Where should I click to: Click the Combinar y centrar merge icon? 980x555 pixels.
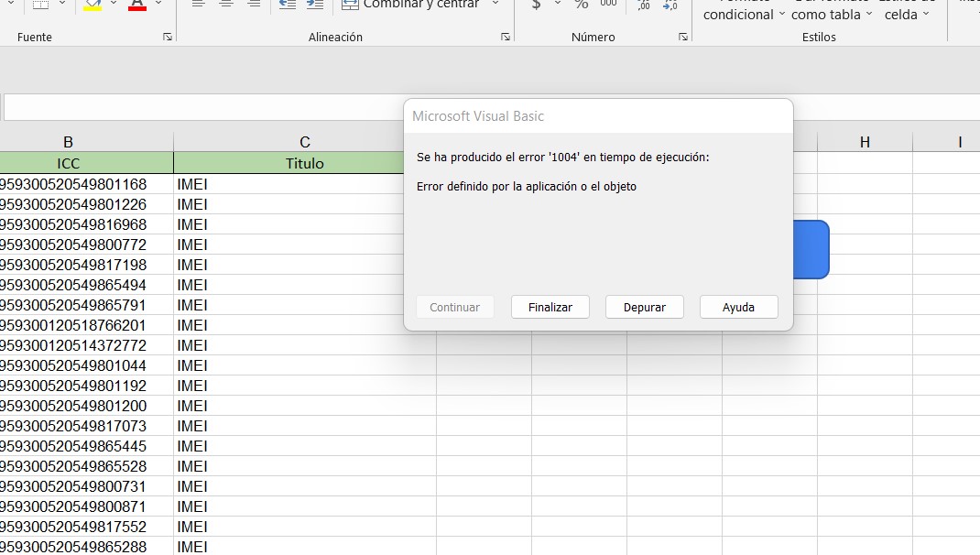350,5
